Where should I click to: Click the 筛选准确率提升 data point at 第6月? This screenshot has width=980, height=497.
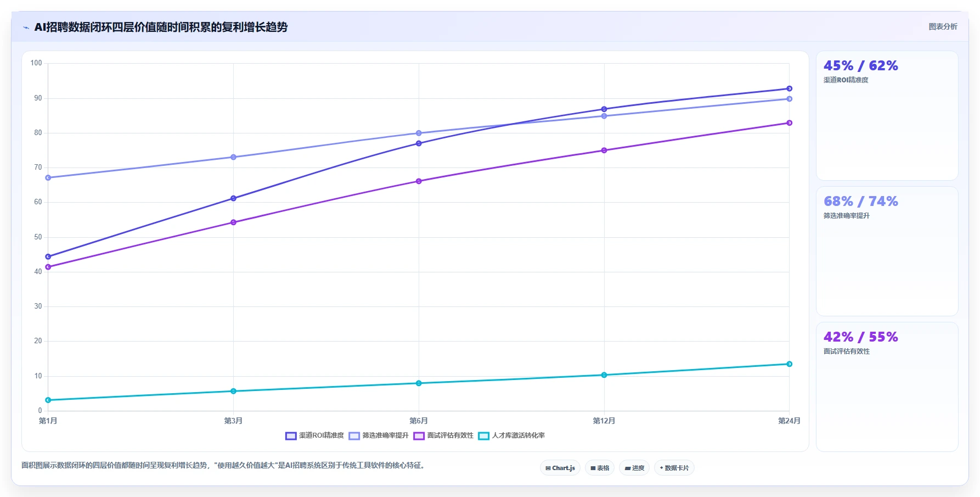[419, 133]
